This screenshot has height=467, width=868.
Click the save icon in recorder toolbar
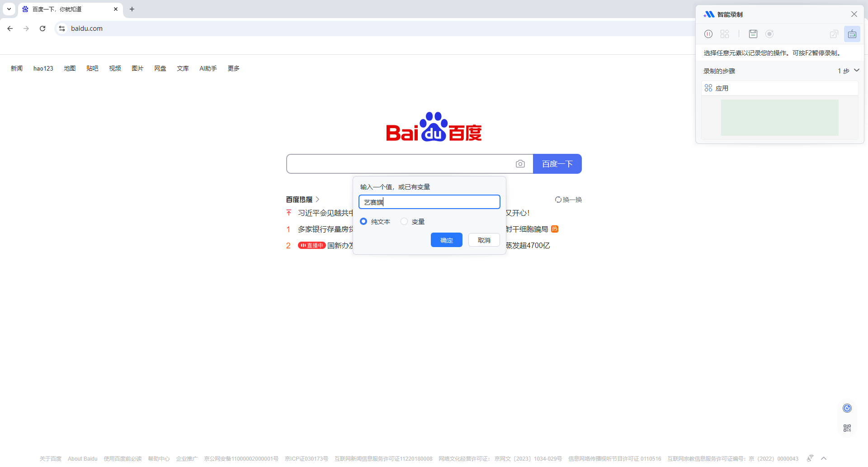point(753,34)
